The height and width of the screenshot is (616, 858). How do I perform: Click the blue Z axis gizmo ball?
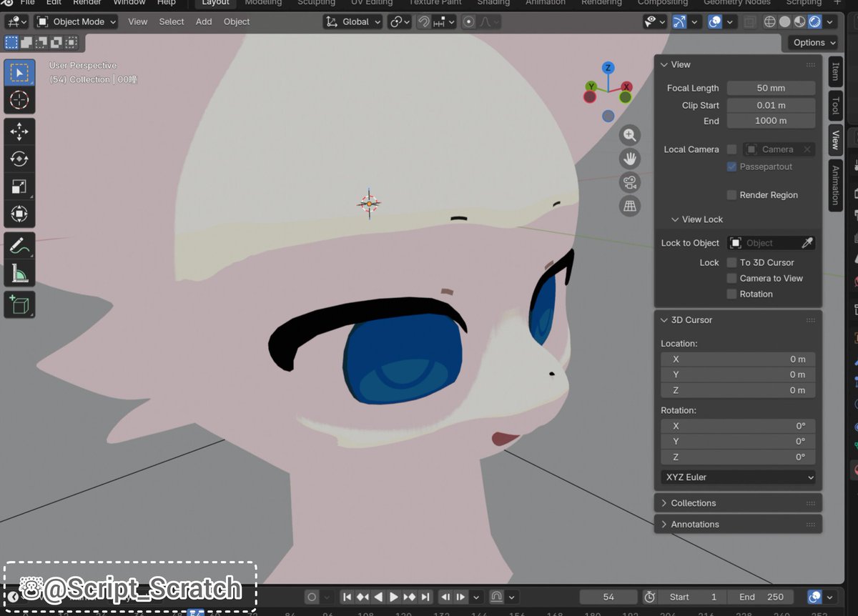click(608, 68)
